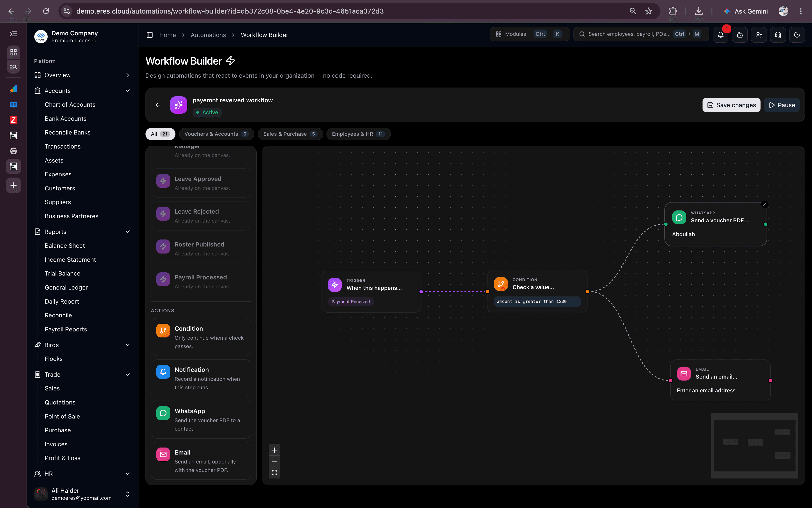The image size is (812, 508).
Task: Click the Active status badge
Action: coord(207,112)
